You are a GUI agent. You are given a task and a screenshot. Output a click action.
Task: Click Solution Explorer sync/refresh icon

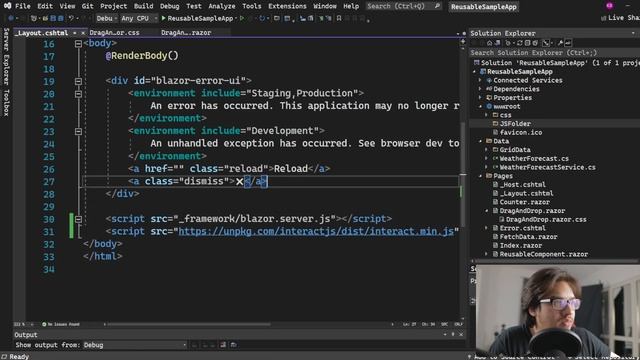pyautogui.click(x=519, y=43)
